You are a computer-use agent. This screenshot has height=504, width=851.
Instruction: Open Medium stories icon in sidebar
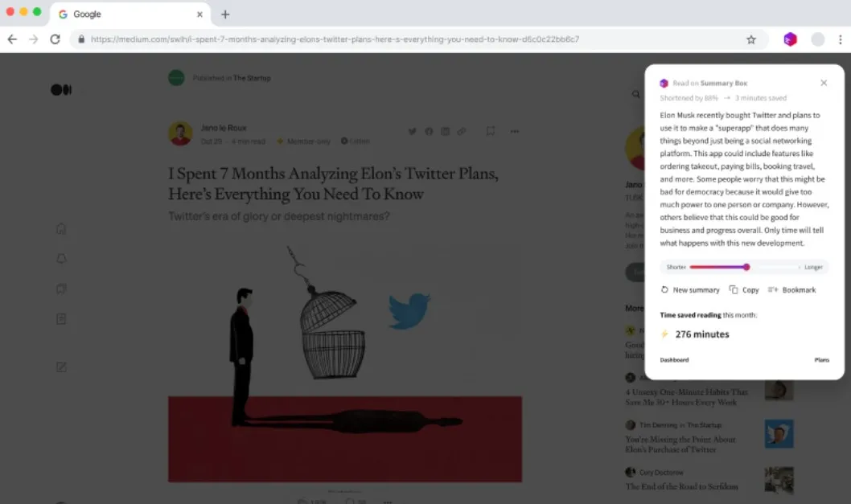61,319
